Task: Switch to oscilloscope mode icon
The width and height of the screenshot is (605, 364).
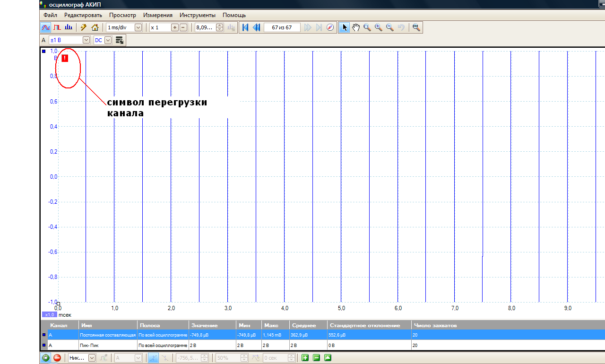Action: (46, 27)
